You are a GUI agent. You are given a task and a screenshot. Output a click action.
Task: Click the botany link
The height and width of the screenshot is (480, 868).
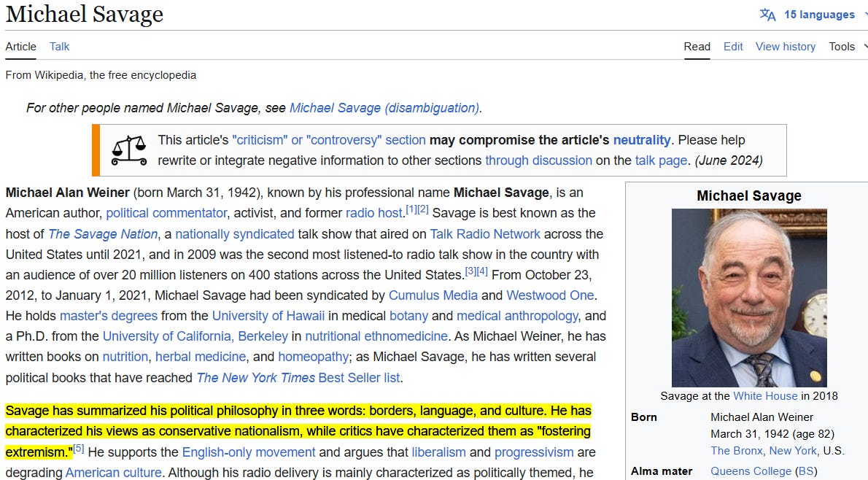pyautogui.click(x=408, y=316)
